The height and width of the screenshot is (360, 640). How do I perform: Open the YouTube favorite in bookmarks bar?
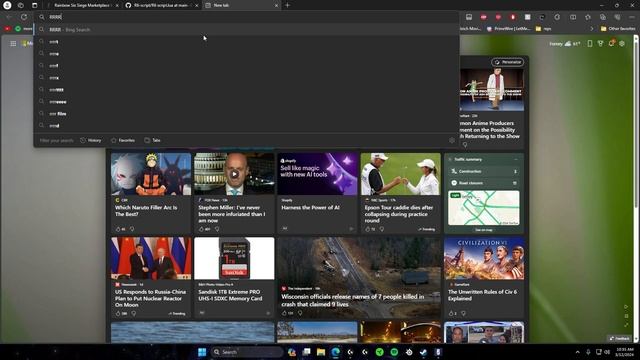click(7, 29)
